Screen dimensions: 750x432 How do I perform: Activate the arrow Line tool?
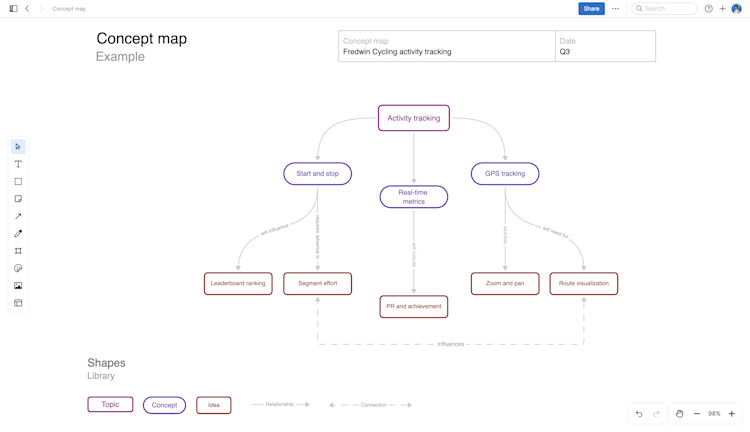pos(18,216)
